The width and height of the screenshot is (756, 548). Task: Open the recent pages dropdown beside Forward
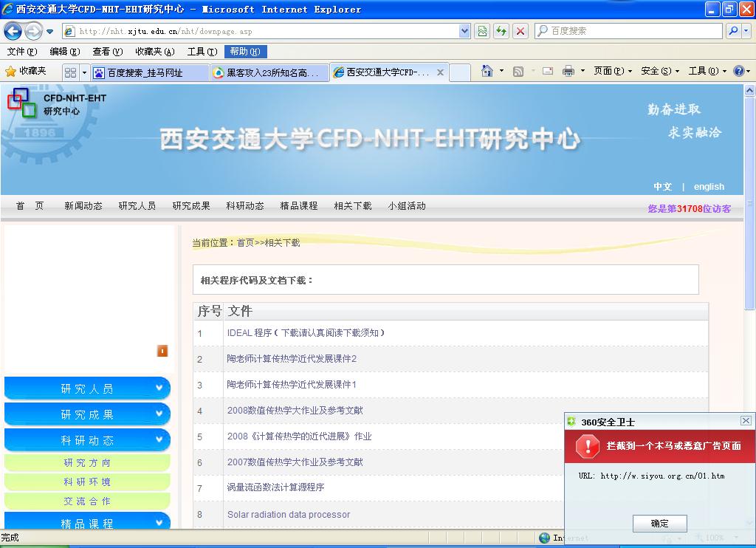click(49, 32)
